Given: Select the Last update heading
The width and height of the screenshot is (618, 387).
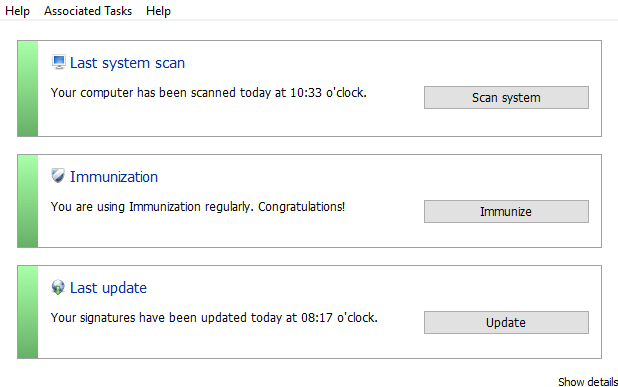Looking at the screenshot, I should pyautogui.click(x=108, y=288).
